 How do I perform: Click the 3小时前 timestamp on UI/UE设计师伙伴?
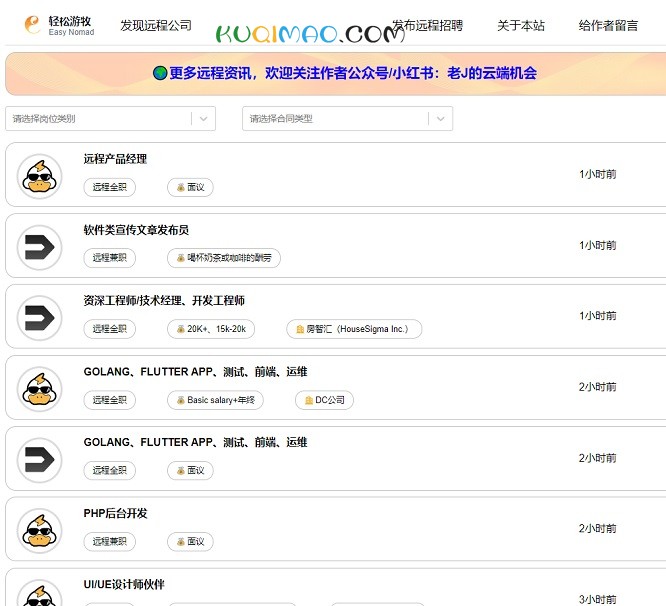pos(598,599)
